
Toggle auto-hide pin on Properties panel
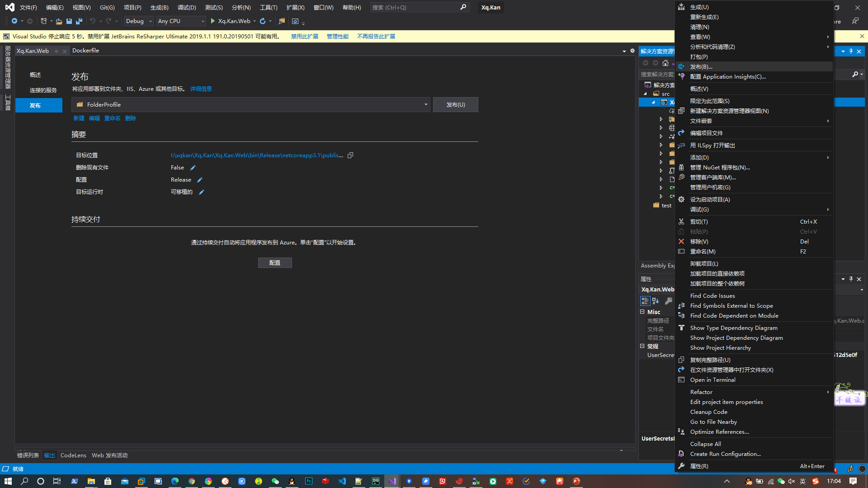tap(851, 279)
